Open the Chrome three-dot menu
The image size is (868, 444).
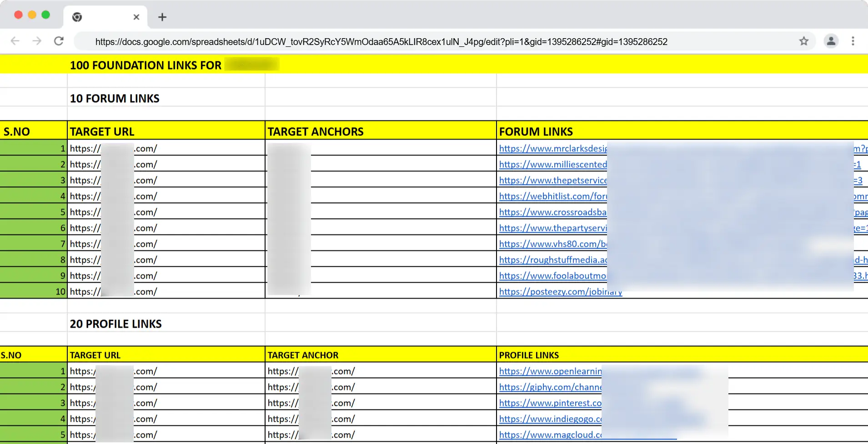click(853, 41)
